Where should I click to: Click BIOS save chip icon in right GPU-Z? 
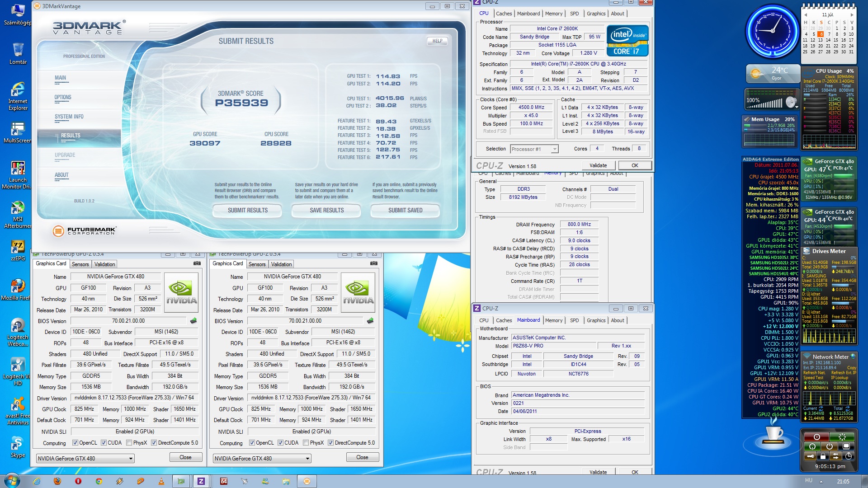370,321
